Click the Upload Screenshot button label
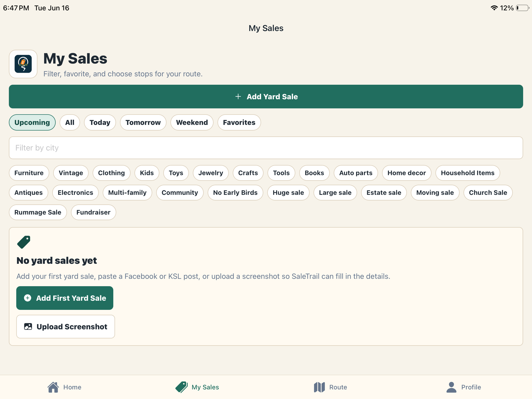Screen dimensions: 532x399 72,327
